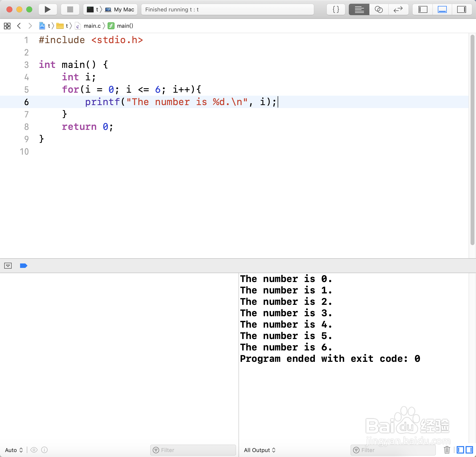Click the Run (play) button
Image resolution: width=476 pixels, height=457 pixels.
click(x=48, y=9)
